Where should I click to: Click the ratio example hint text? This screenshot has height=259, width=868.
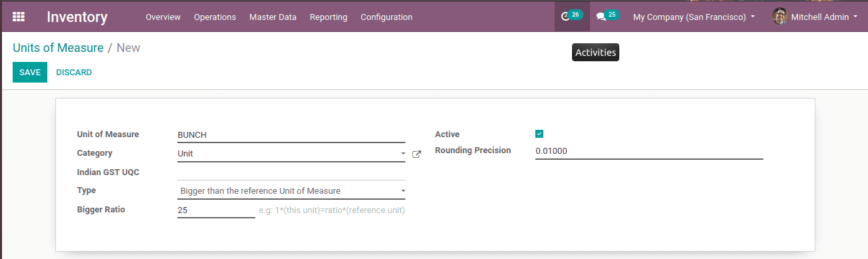tap(332, 210)
